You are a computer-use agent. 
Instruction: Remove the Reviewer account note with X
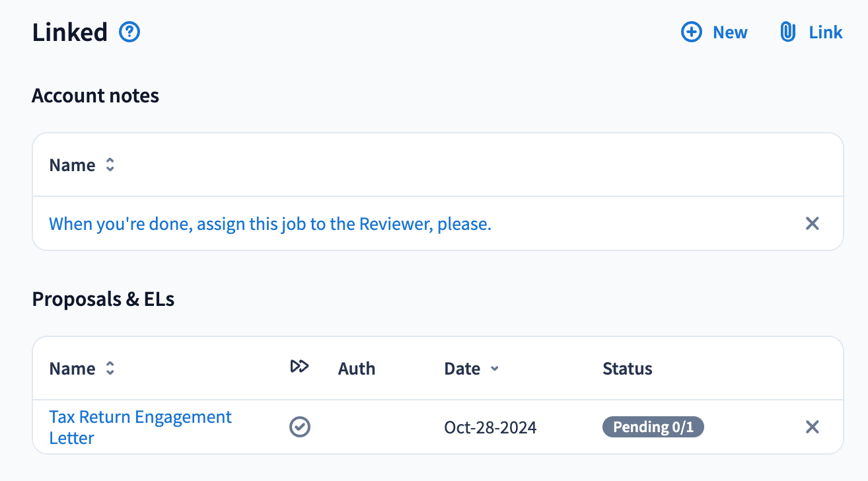click(x=812, y=224)
